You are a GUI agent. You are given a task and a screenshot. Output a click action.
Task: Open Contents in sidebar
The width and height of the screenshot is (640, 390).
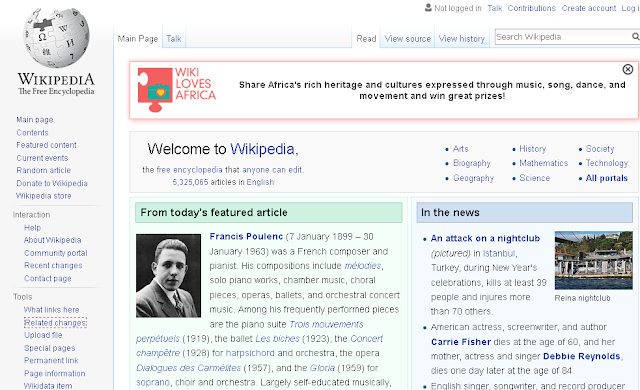(32, 133)
